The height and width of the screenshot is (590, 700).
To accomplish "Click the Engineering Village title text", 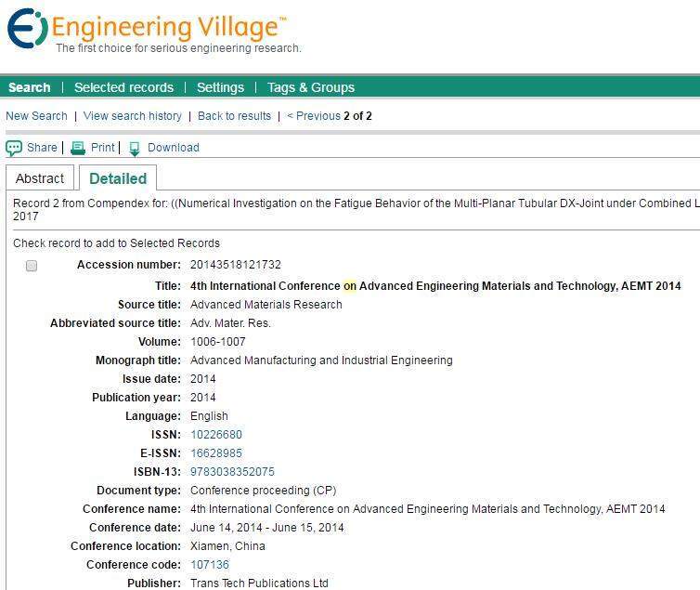I will point(169,27).
